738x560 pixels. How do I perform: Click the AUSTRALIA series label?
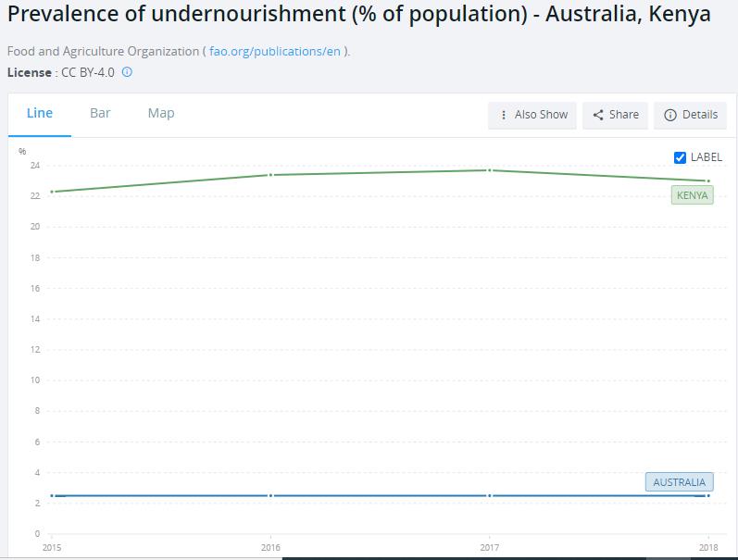click(679, 482)
